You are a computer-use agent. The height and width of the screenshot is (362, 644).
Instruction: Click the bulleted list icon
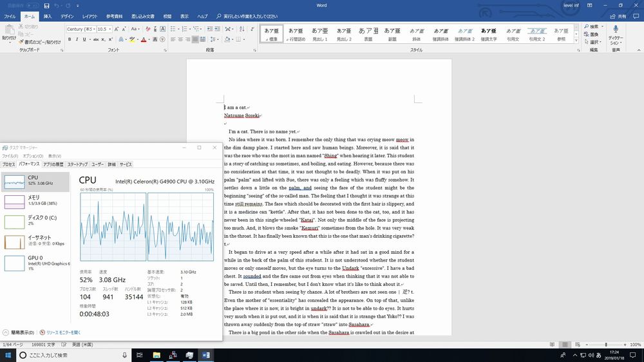pyautogui.click(x=174, y=29)
